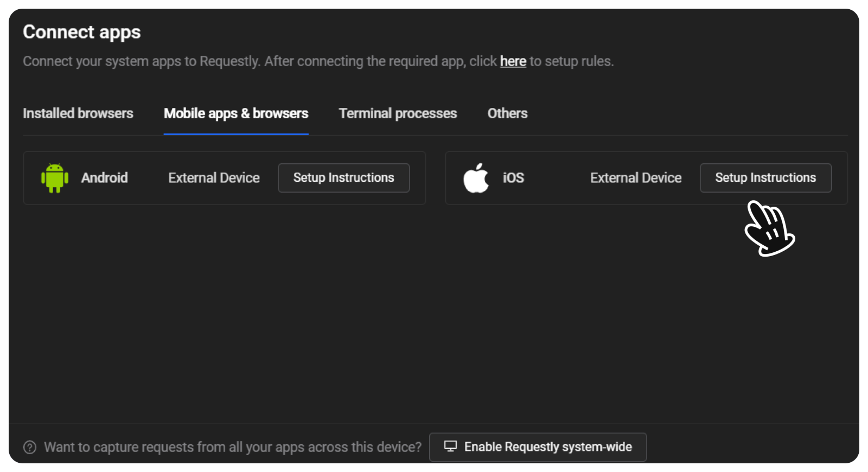Click 'Want to capture requests' question text
Screen dimensions: 868x472
click(x=233, y=447)
